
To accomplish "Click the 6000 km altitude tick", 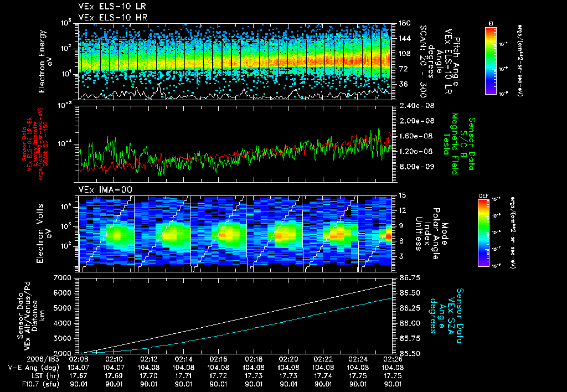I will tap(63, 293).
